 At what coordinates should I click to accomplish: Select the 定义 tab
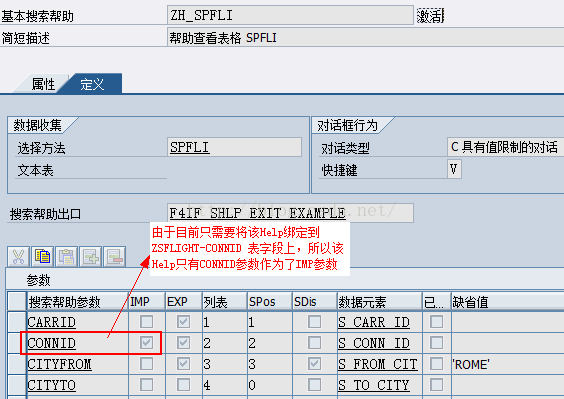tap(92, 84)
